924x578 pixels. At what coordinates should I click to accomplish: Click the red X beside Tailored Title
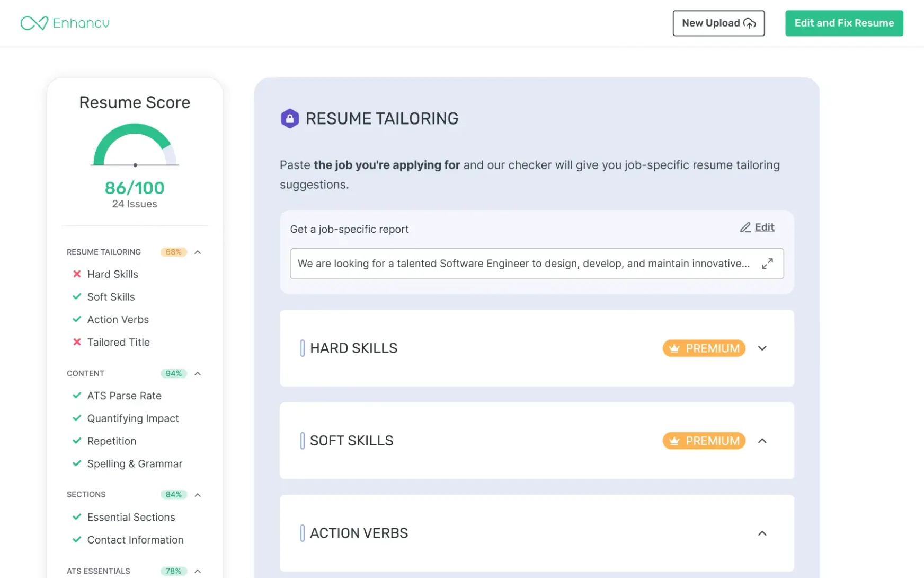(x=77, y=342)
